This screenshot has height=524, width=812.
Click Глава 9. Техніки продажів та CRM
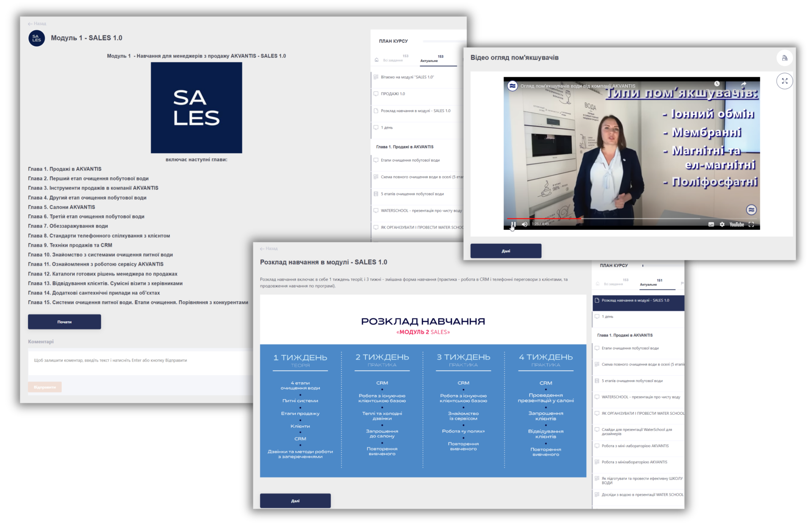pos(70,245)
